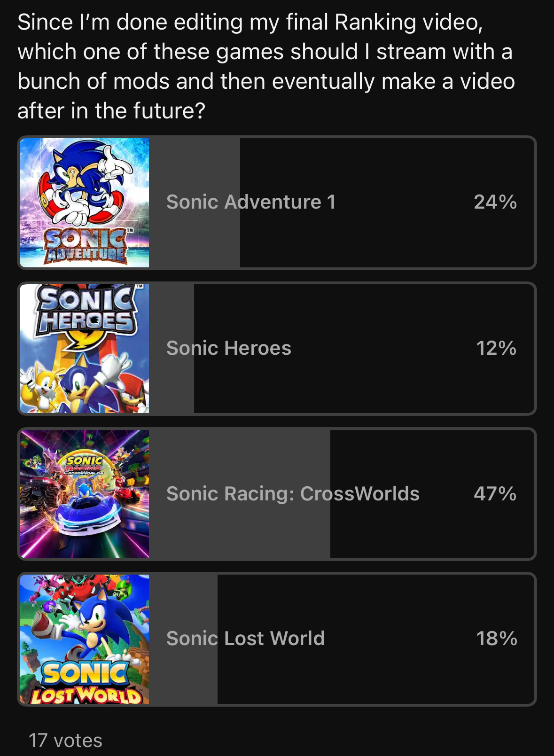Click the 18% result percentage

pyautogui.click(x=497, y=639)
